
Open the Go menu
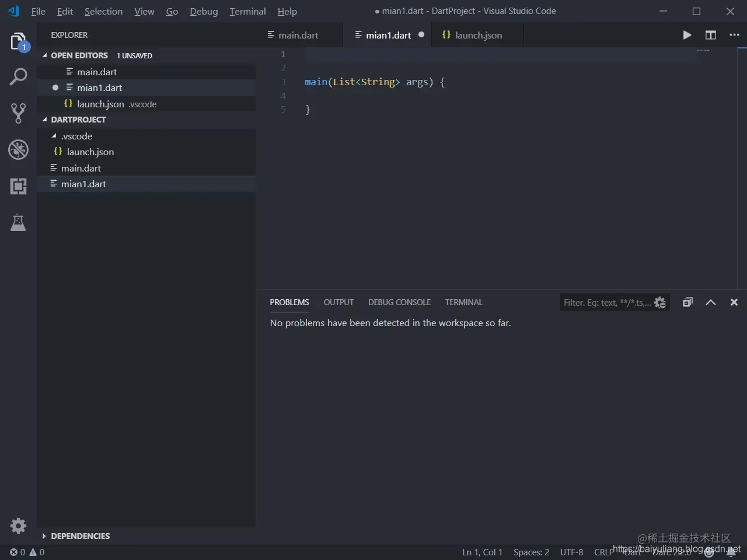coord(172,11)
